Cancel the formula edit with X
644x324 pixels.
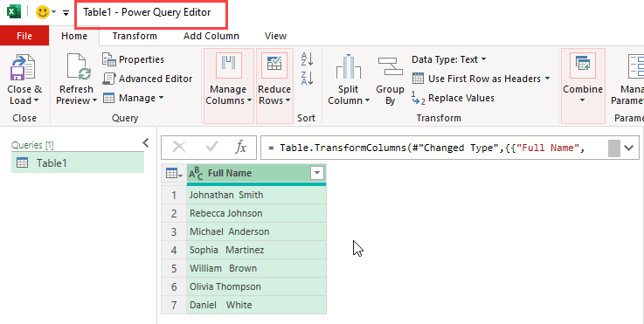coord(178,147)
